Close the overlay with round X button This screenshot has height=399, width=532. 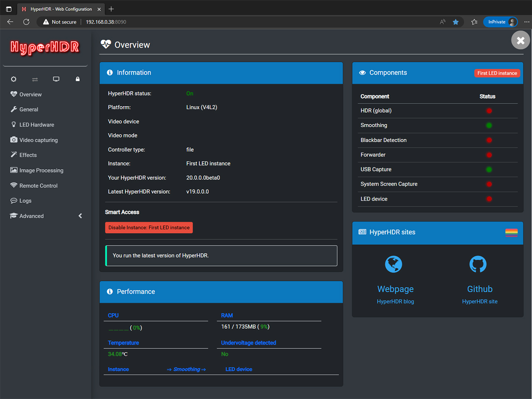[x=520, y=40]
